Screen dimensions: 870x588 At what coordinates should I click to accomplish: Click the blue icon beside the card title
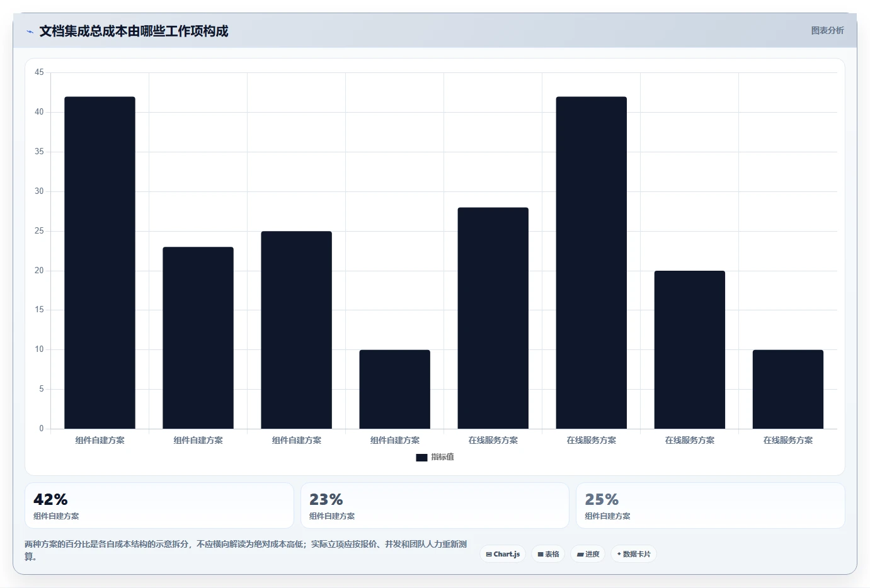(30, 31)
